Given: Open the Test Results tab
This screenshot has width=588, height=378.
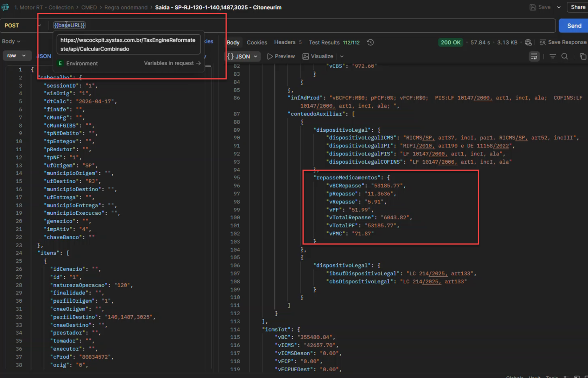Looking at the screenshot, I should click(x=334, y=42).
